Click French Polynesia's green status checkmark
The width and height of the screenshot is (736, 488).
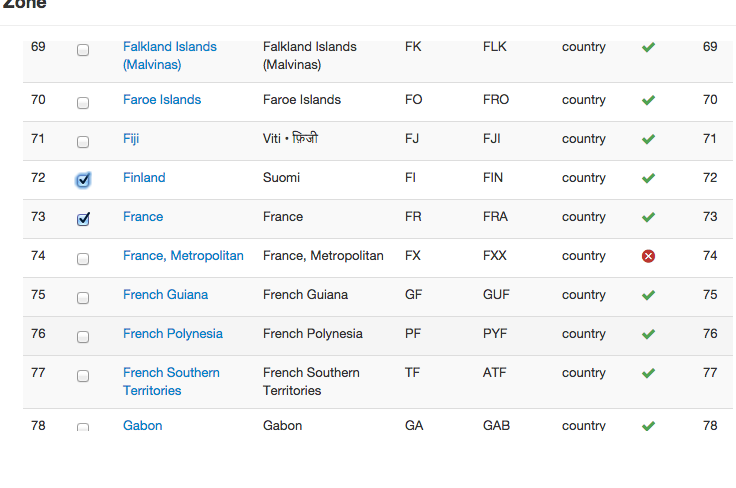pyautogui.click(x=648, y=334)
